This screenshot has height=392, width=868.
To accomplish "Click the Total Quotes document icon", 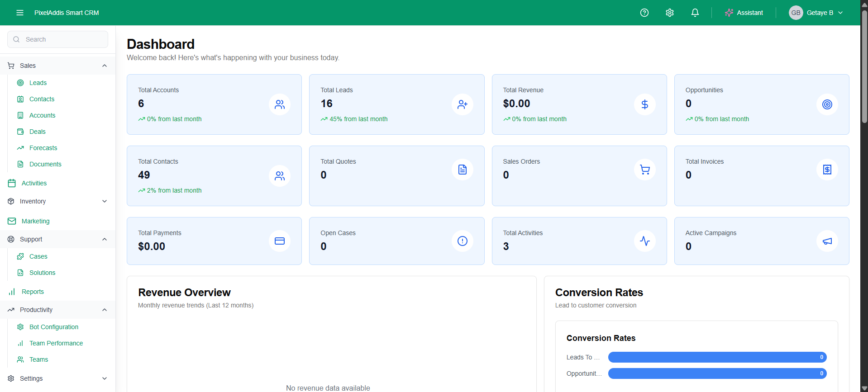I will point(462,170).
